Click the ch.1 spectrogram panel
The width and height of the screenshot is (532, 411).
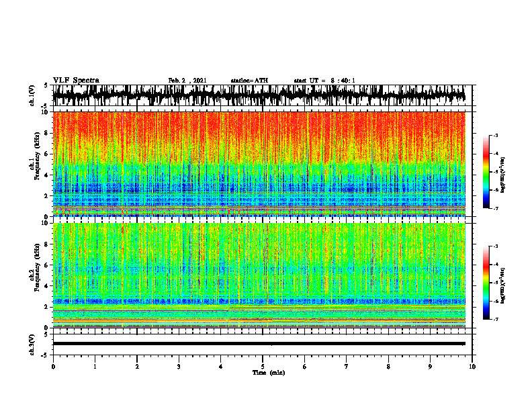[259, 164]
